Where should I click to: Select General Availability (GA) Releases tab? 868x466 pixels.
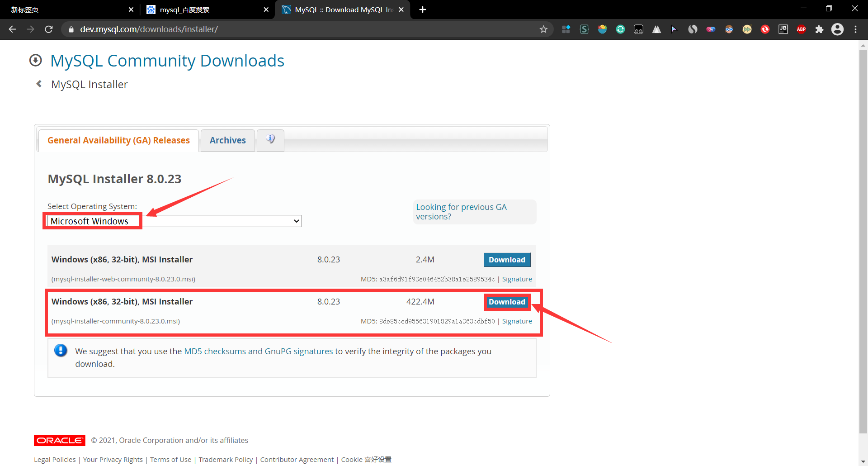(118, 140)
